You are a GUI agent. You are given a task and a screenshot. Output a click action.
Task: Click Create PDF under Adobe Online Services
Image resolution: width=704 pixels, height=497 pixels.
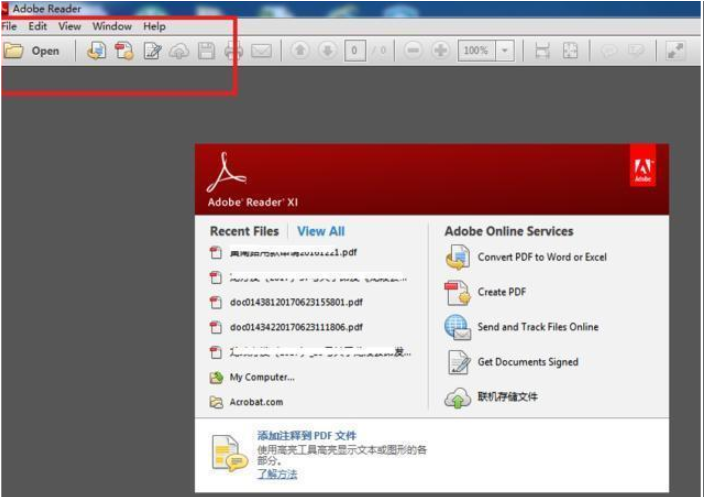(502, 292)
